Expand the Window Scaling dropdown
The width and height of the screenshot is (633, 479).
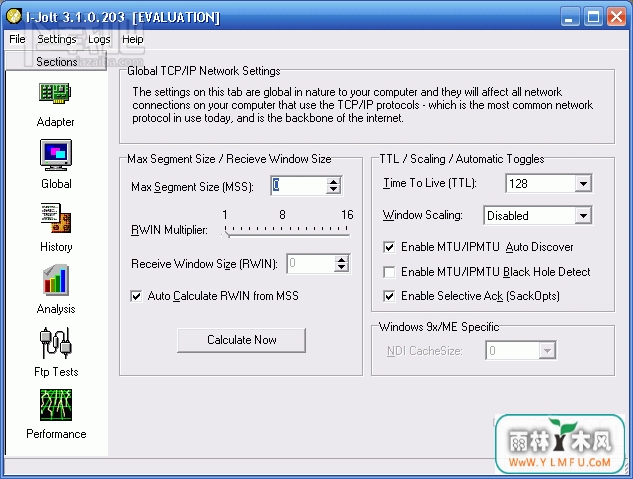[583, 215]
